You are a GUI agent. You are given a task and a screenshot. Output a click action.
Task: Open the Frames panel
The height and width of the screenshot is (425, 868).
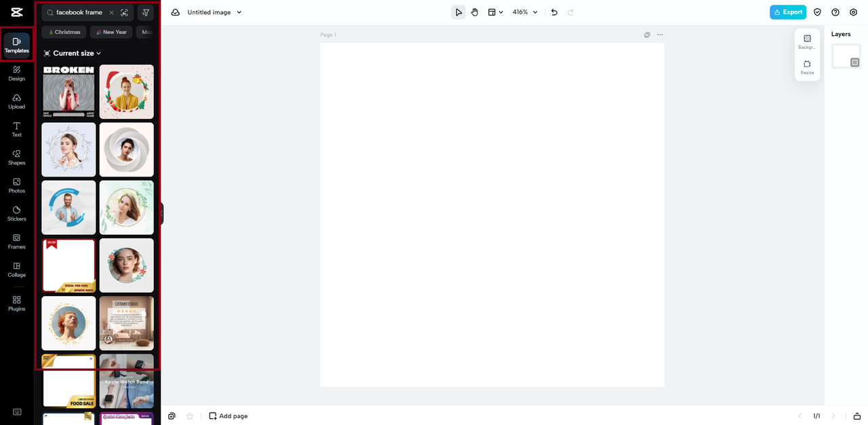coord(17,241)
